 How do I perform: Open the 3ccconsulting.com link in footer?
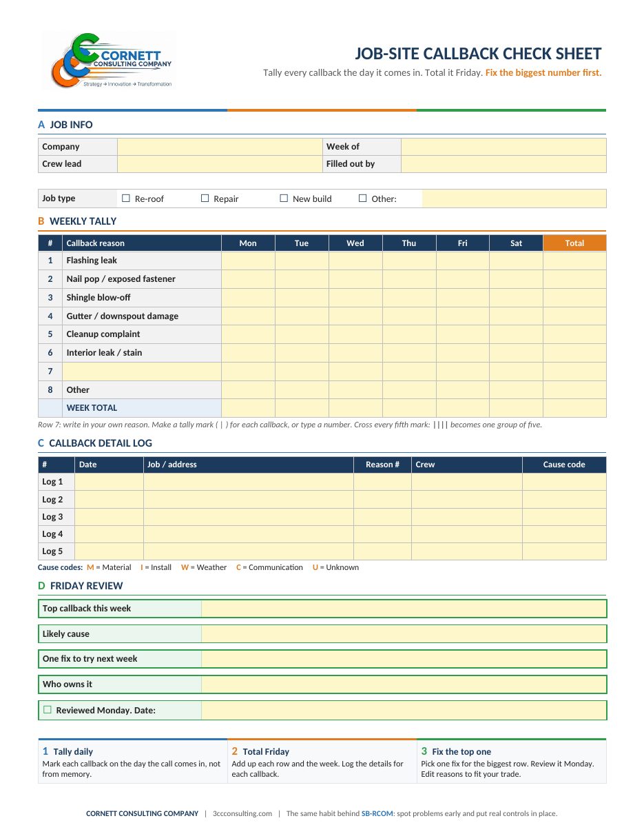[x=242, y=813]
